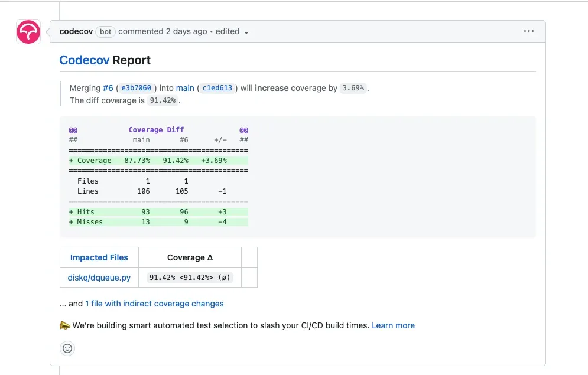Image resolution: width=588 pixels, height=375 pixels.
Task: Click the Codecov umbrella avatar icon
Action: [28, 32]
